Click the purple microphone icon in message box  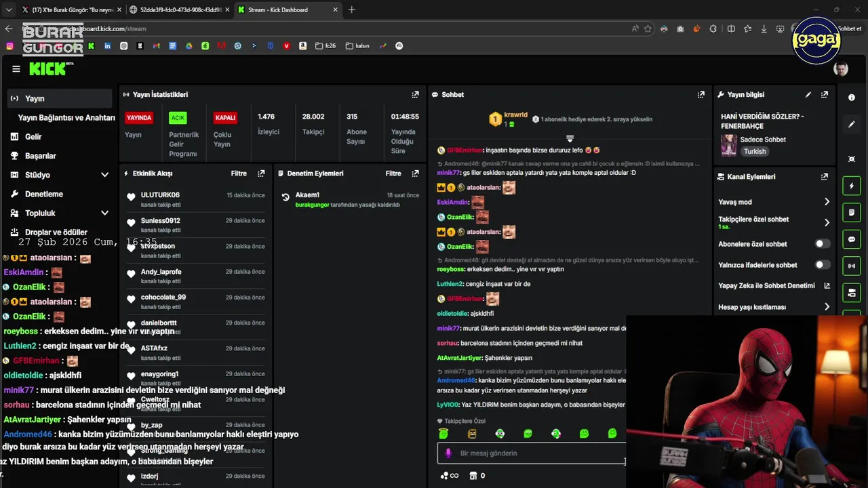click(448, 453)
